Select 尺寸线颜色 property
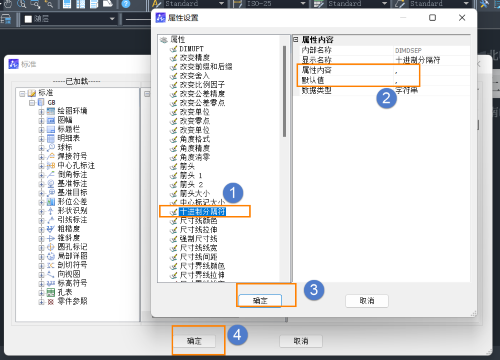 [x=199, y=221]
